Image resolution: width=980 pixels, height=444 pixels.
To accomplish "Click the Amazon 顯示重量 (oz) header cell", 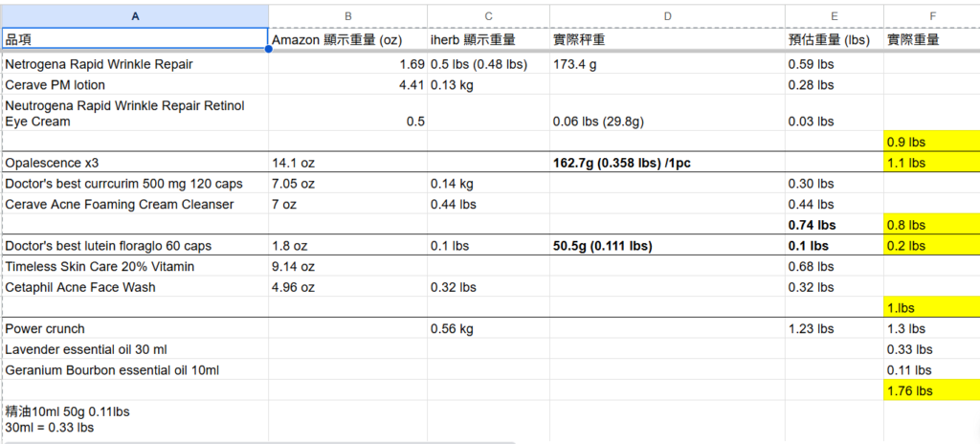I will pos(347,39).
